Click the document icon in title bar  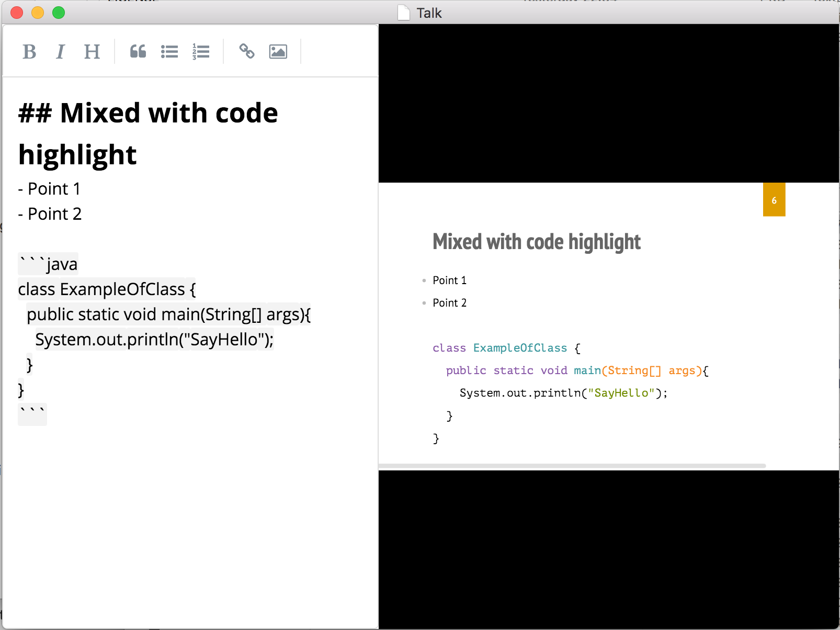tap(404, 13)
